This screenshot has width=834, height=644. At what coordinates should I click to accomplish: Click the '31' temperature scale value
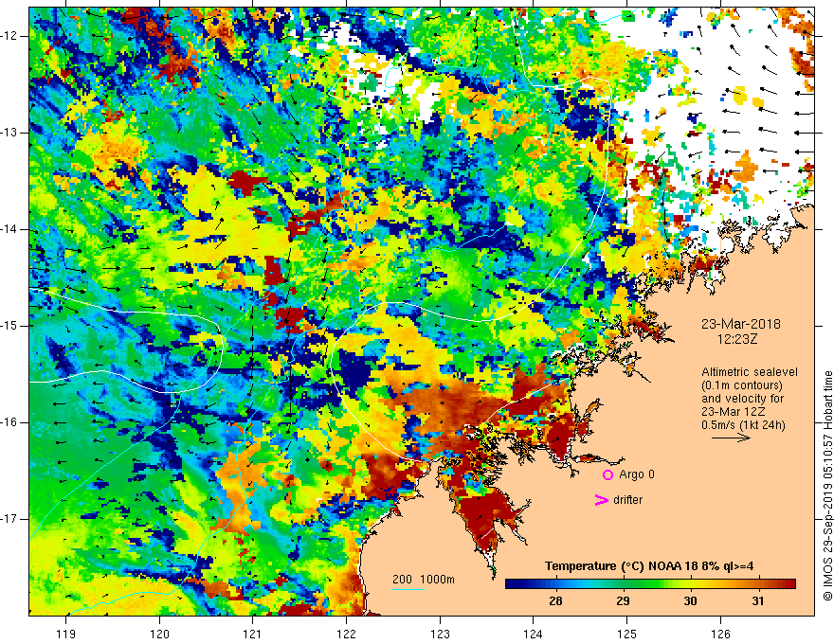point(758,601)
